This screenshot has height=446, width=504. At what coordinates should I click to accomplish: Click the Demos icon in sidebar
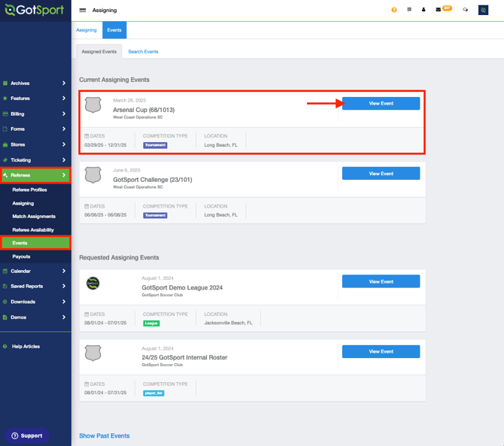point(5,317)
